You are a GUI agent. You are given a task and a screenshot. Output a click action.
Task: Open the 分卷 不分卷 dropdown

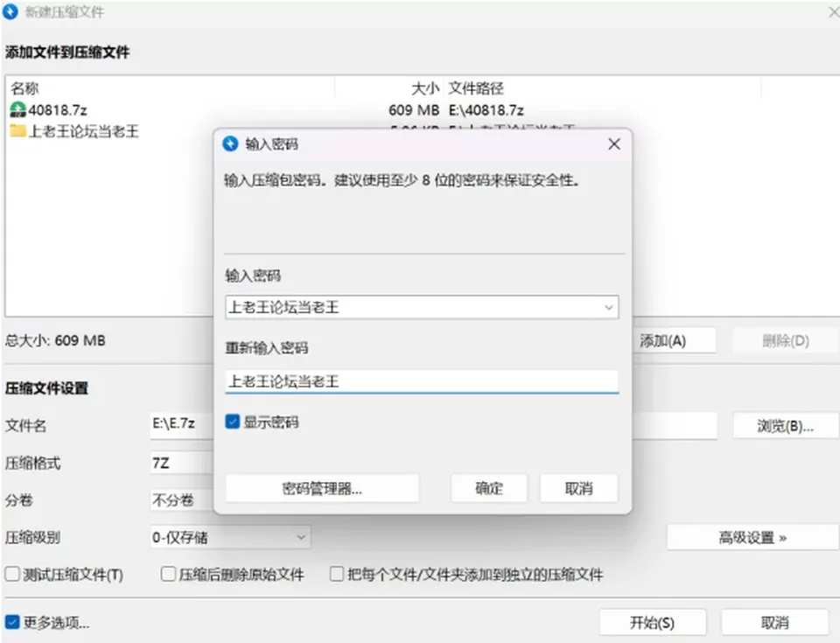point(182,500)
